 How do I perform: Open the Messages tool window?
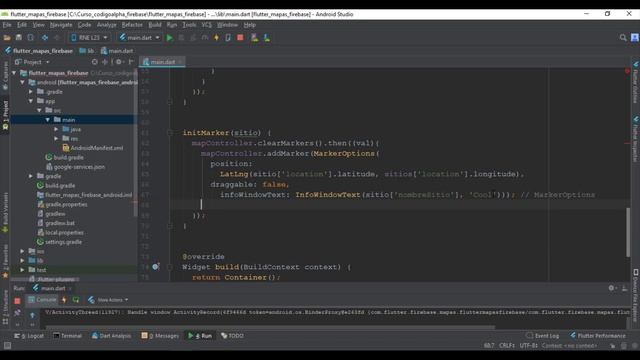click(160, 336)
